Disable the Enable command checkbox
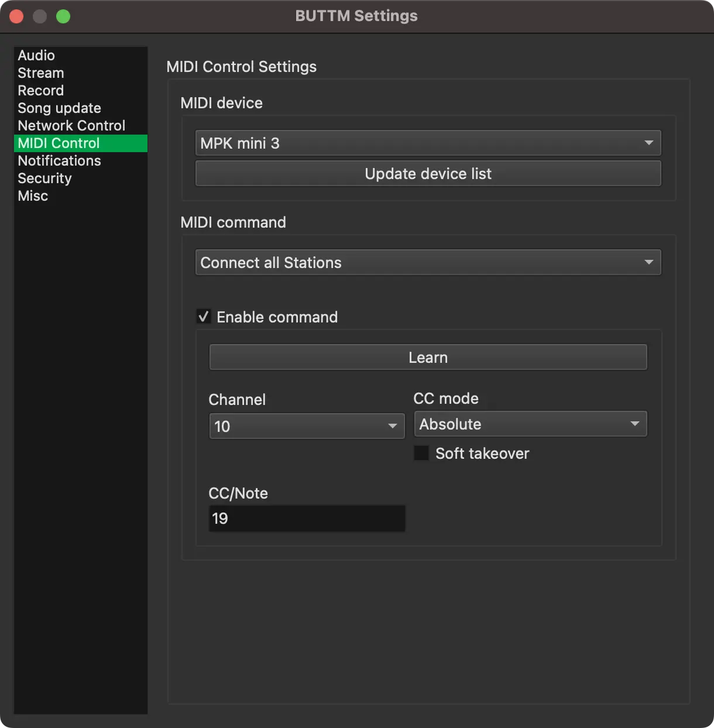This screenshot has height=728, width=714. 204,316
